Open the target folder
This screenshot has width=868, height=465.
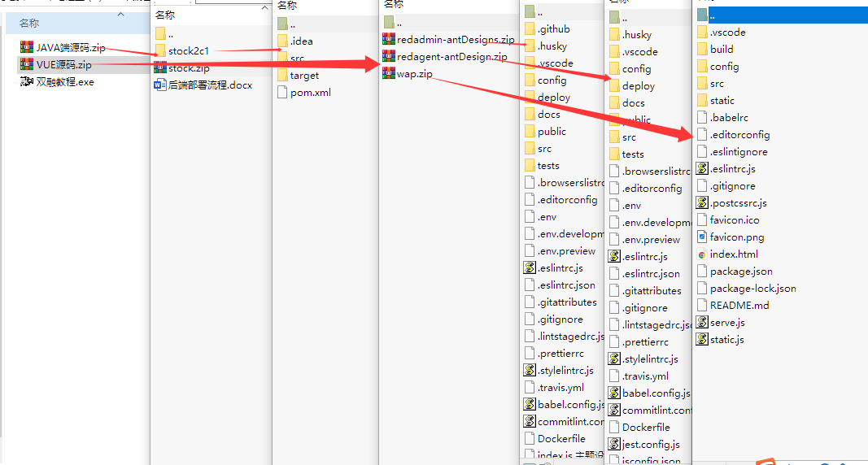coord(298,75)
